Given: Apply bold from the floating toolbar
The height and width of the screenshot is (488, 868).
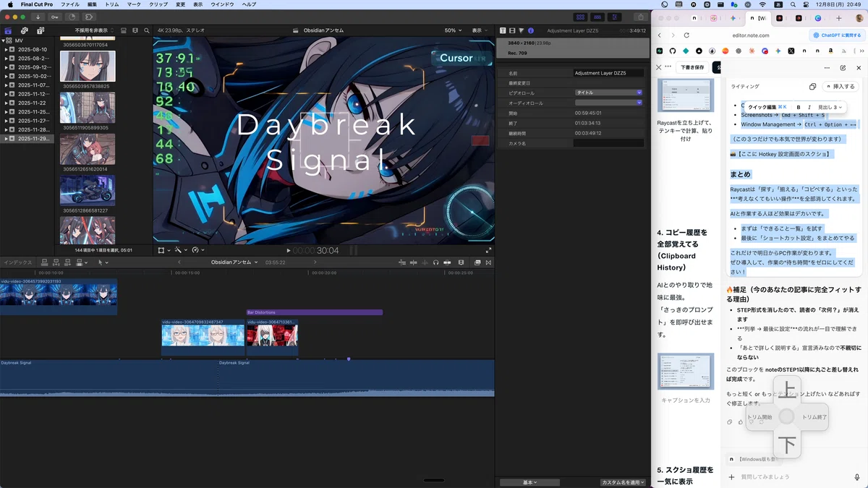Looking at the screenshot, I should 799,107.
